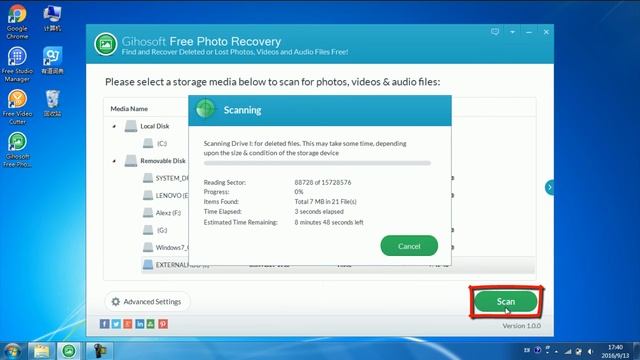Screen dimensions: 640x360
Task: Open the title bar dropdown menu arrow
Action: click(512, 32)
